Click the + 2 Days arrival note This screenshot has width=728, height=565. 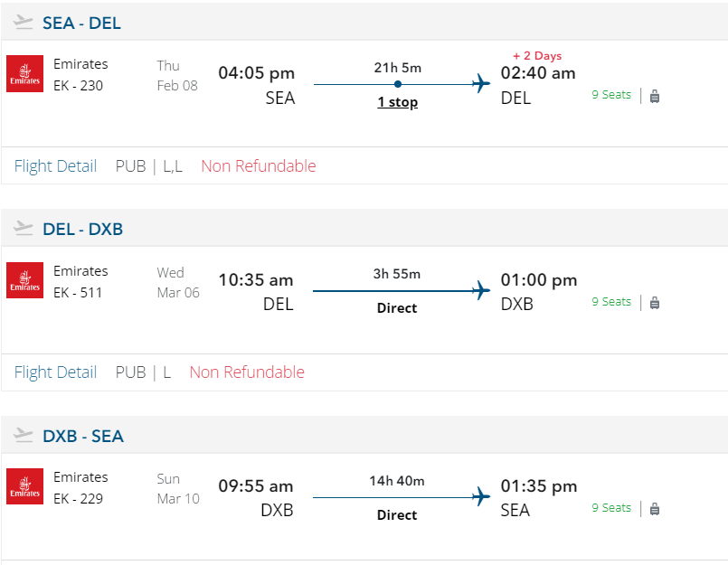point(537,56)
